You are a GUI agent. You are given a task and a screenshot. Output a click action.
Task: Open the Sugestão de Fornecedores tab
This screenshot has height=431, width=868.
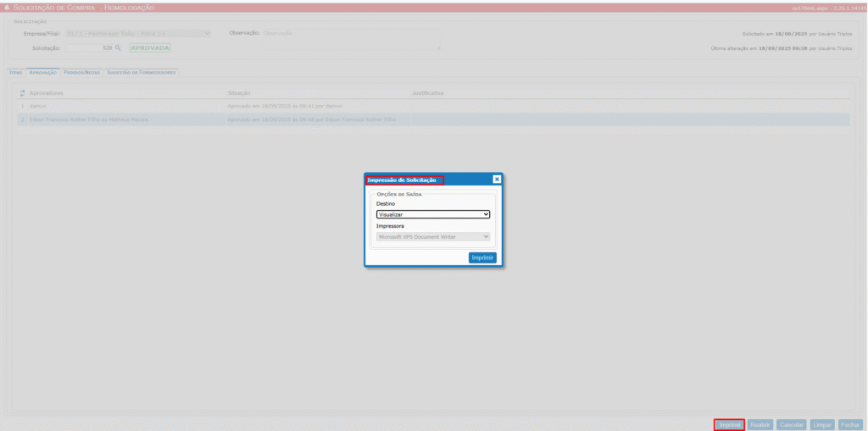point(141,73)
